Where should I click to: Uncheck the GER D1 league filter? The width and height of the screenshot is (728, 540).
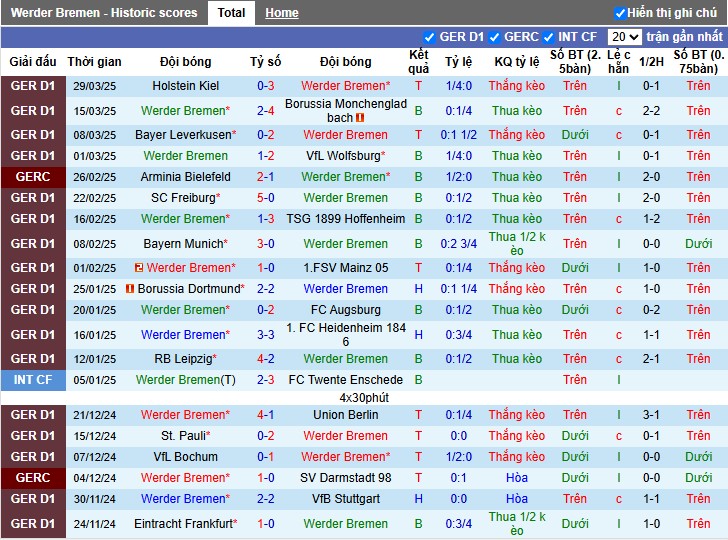click(x=429, y=37)
